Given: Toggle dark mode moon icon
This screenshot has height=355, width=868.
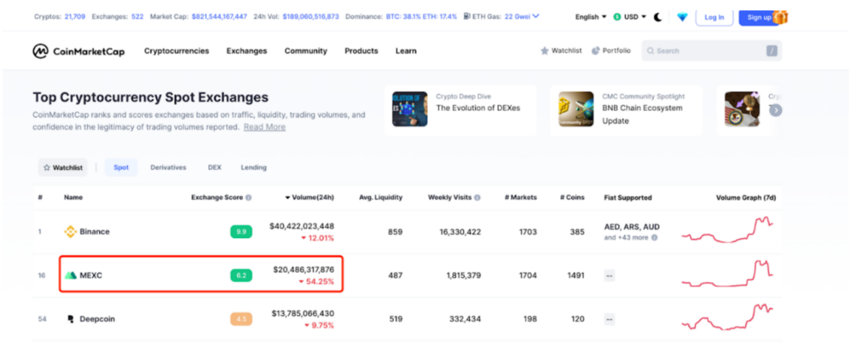Looking at the screenshot, I should coord(658,17).
